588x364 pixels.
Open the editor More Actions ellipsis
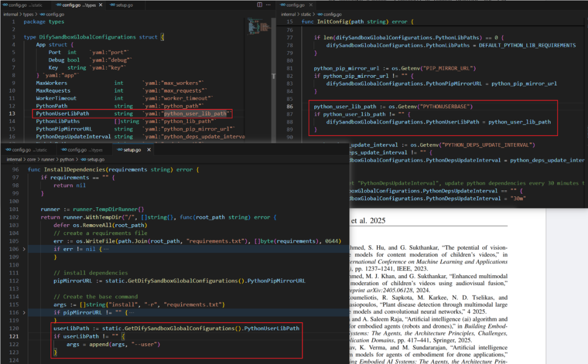tap(268, 5)
